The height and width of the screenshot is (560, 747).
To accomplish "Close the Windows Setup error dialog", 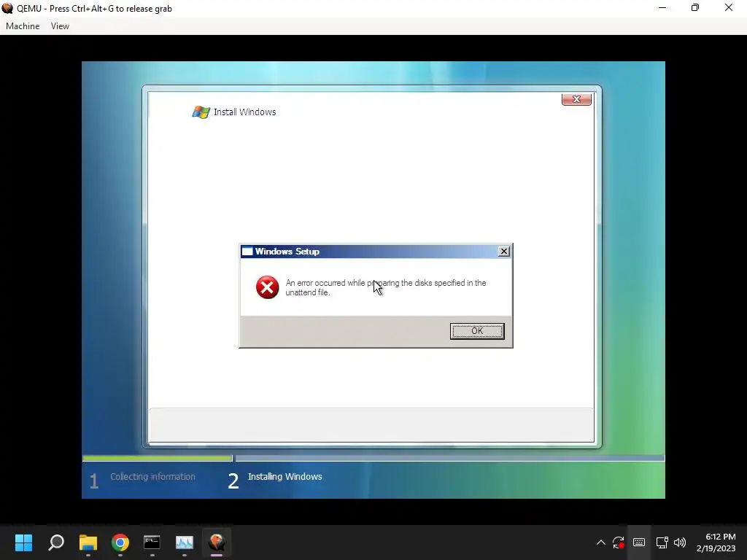I will click(503, 252).
